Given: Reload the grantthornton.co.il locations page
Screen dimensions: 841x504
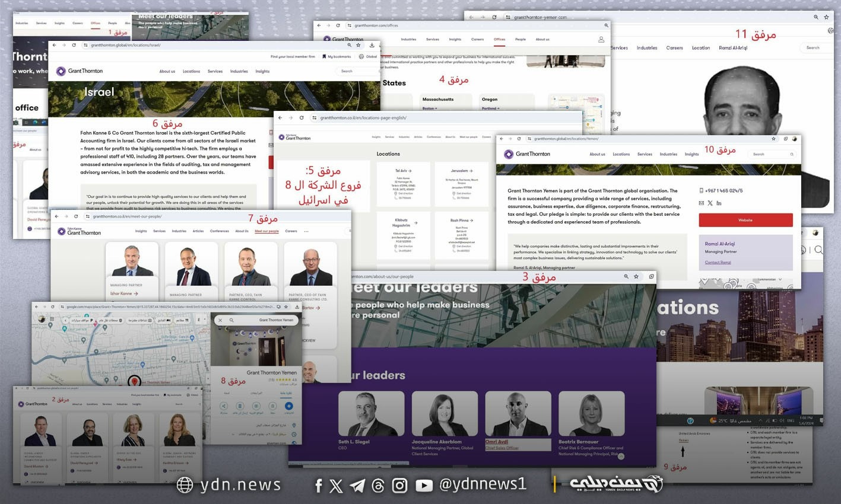Looking at the screenshot, I should 302,118.
